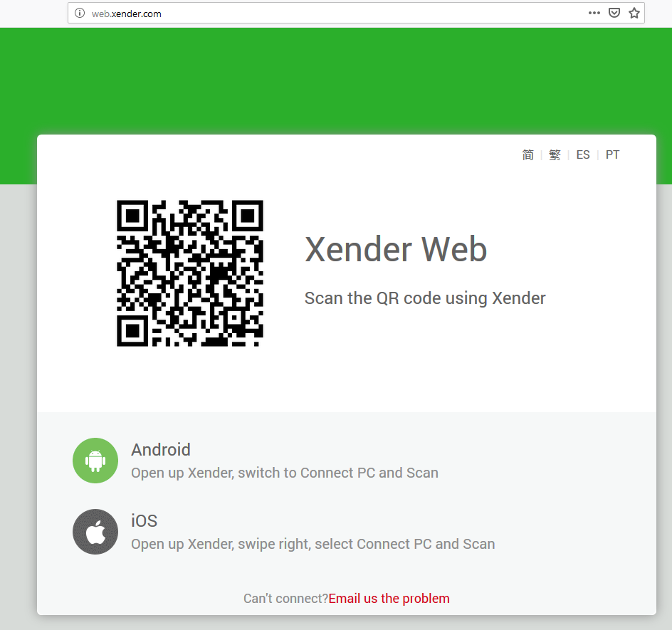The width and height of the screenshot is (672, 630).
Task: Bookmark the page with the star icon
Action: click(634, 13)
